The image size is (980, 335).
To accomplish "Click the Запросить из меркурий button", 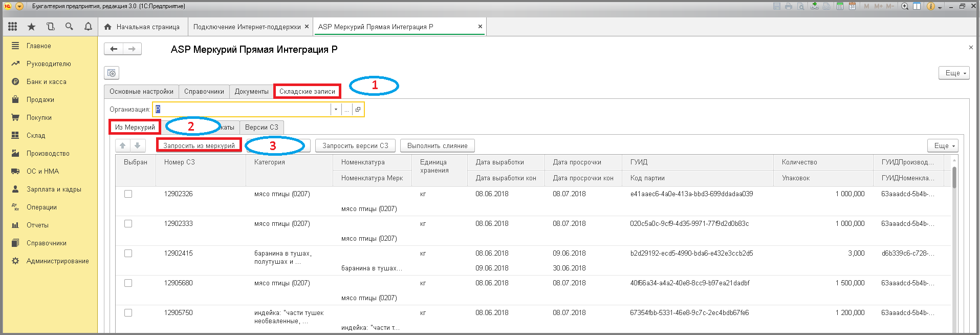I will pyautogui.click(x=199, y=145).
